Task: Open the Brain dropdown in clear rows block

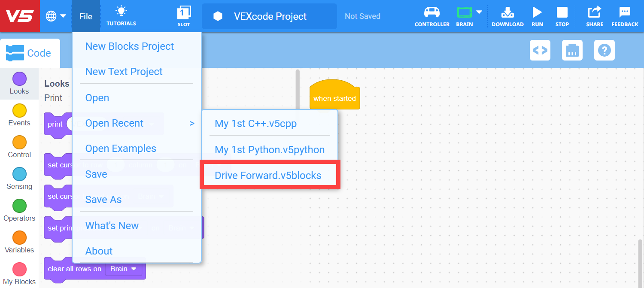Action: (124, 269)
